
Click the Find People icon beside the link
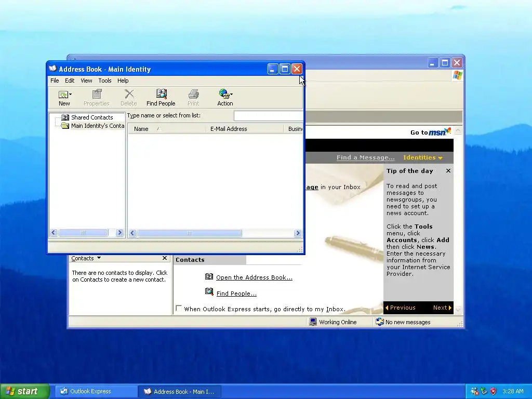point(209,291)
